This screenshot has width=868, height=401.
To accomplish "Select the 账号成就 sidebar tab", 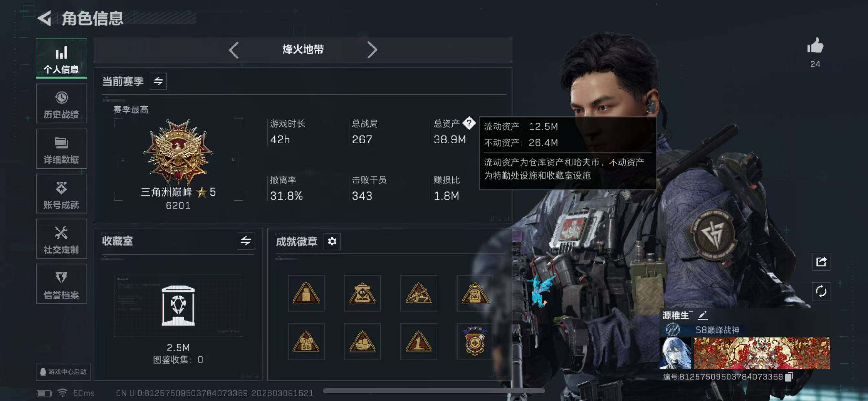I will [61, 194].
